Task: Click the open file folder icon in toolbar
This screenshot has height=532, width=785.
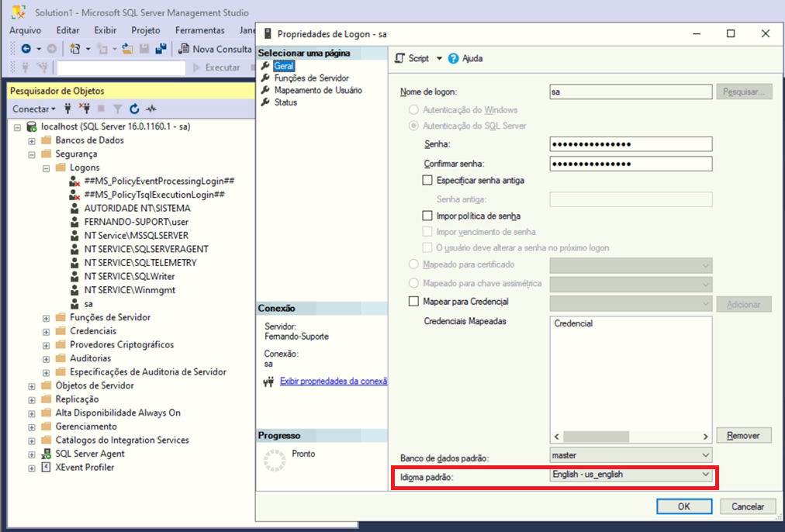Action: 128,49
